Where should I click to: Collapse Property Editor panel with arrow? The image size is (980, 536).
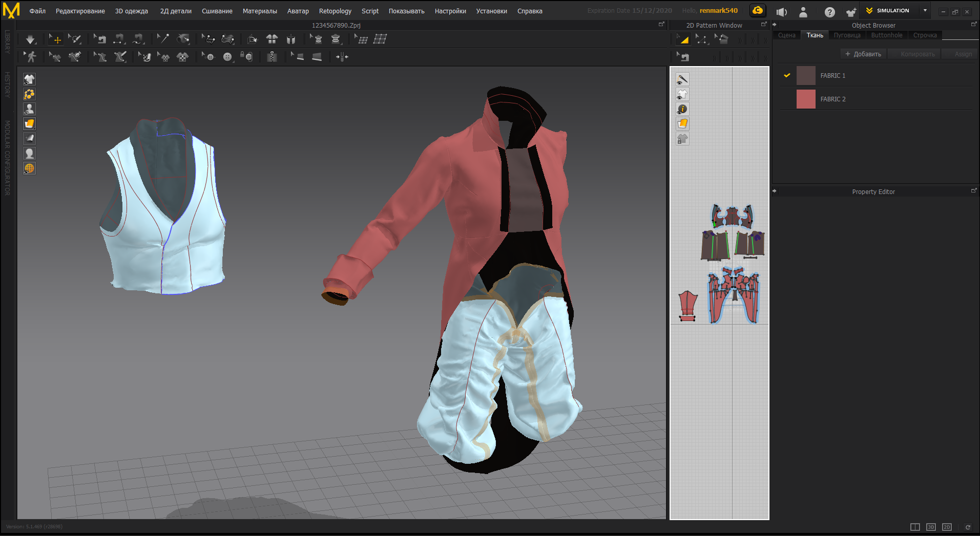point(775,191)
